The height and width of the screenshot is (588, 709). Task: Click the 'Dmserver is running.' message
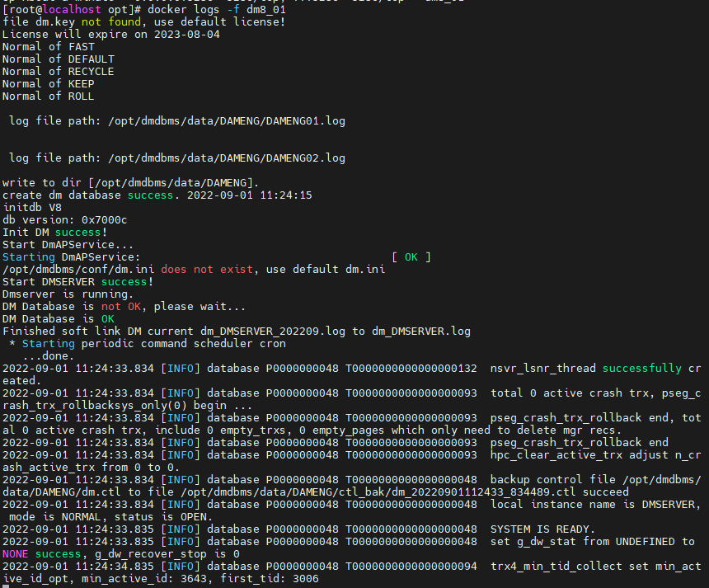(68, 294)
